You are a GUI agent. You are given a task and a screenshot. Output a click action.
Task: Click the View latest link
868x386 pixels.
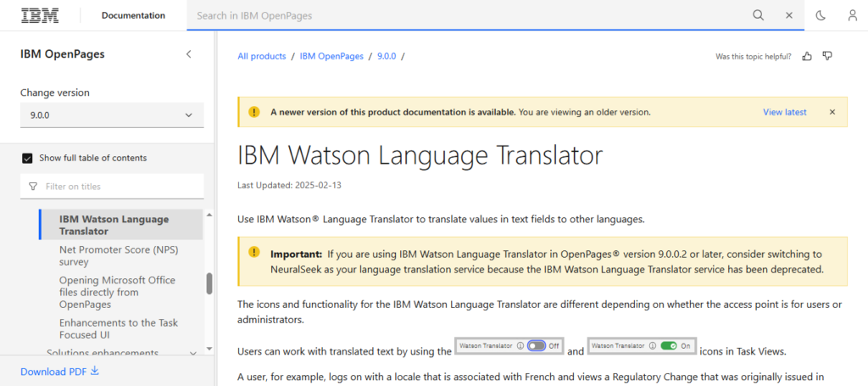coord(784,112)
